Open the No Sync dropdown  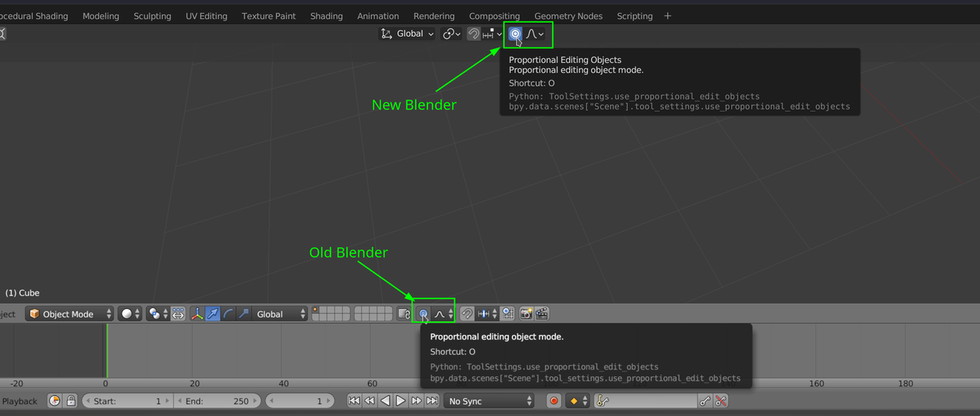489,401
